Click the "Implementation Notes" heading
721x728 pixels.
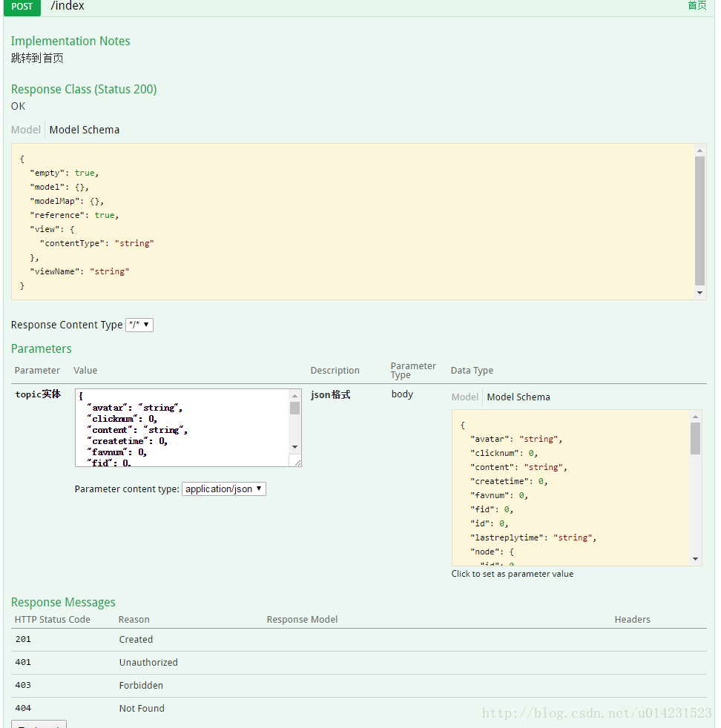click(70, 41)
